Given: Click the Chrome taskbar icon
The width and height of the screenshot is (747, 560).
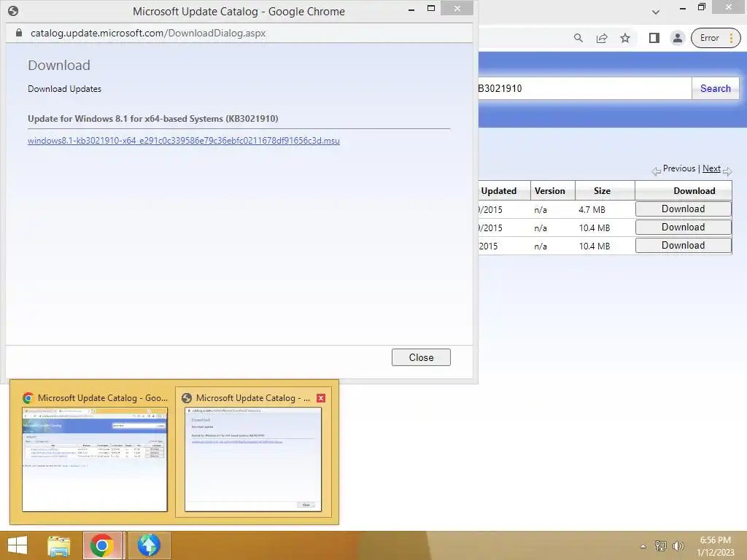Looking at the screenshot, I should (102, 545).
